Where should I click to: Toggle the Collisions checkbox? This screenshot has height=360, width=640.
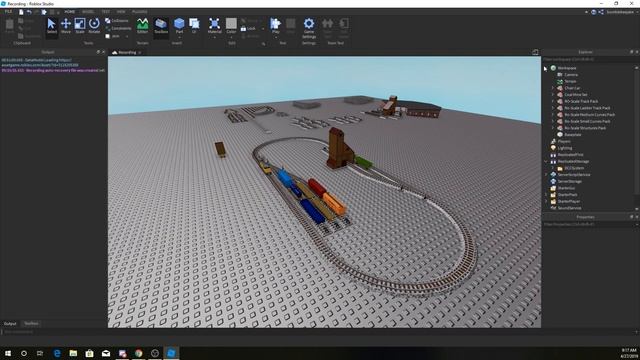pyautogui.click(x=107, y=20)
